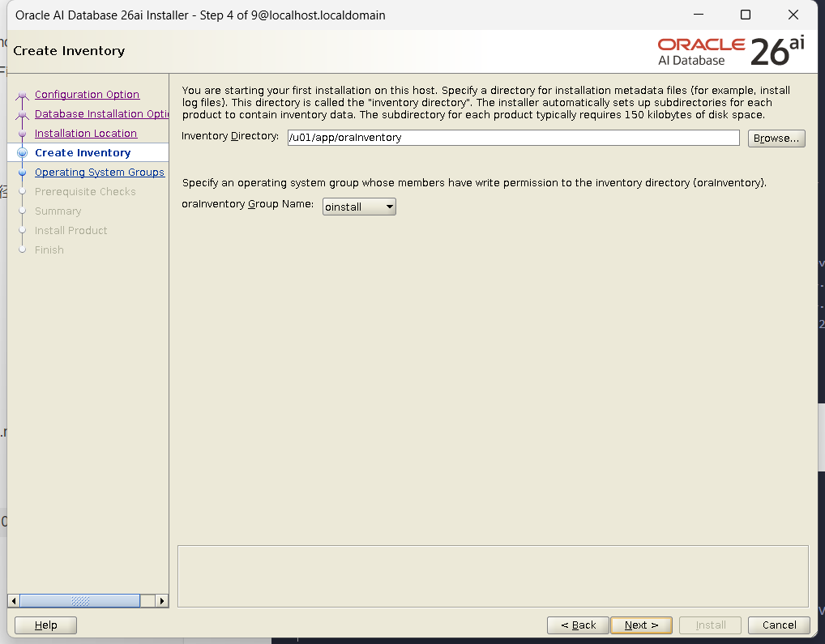
Task: Browse for an inventory directory
Action: [x=776, y=139]
